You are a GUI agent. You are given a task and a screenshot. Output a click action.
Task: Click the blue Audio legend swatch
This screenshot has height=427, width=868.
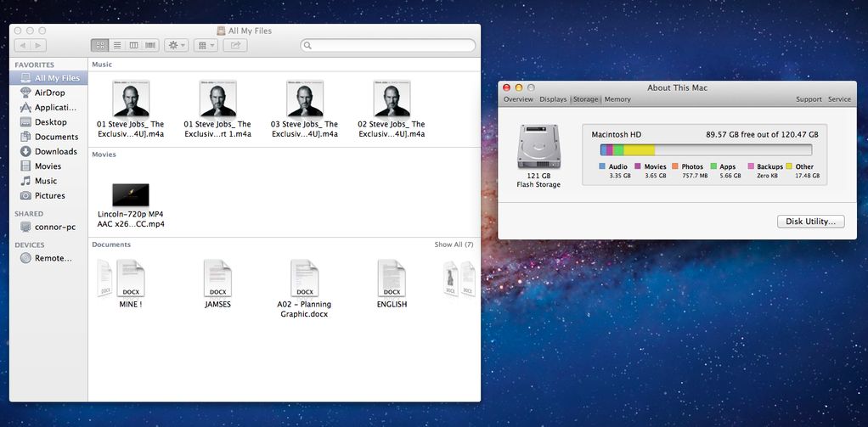(x=602, y=166)
